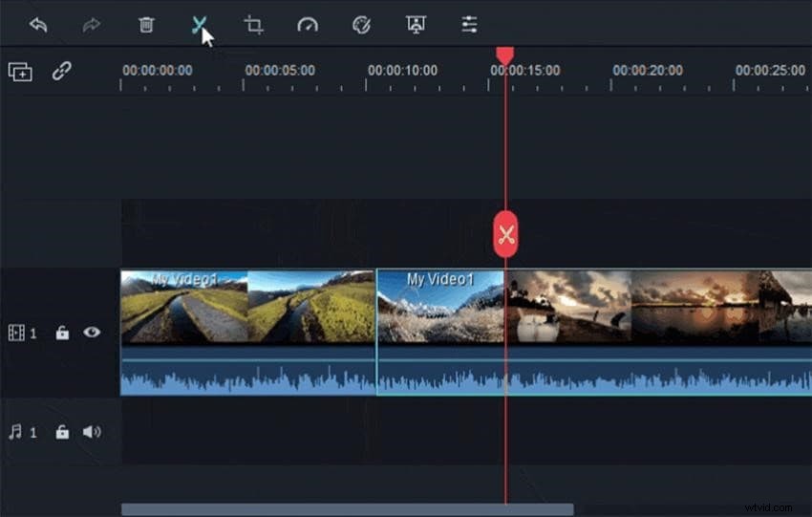Click the 00:00:05:00 ruler timestamp
The image size is (812, 517).
[280, 70]
